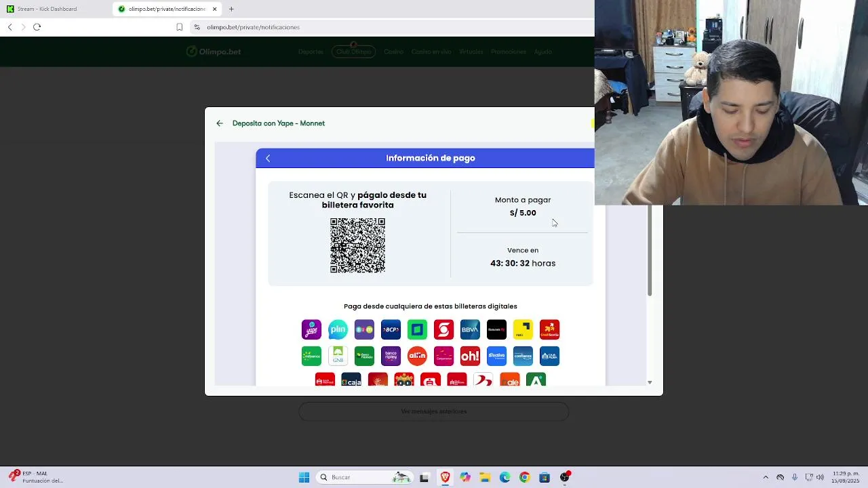Open the Ayuda menu item
Image resolution: width=868 pixels, height=488 pixels.
click(x=542, y=52)
